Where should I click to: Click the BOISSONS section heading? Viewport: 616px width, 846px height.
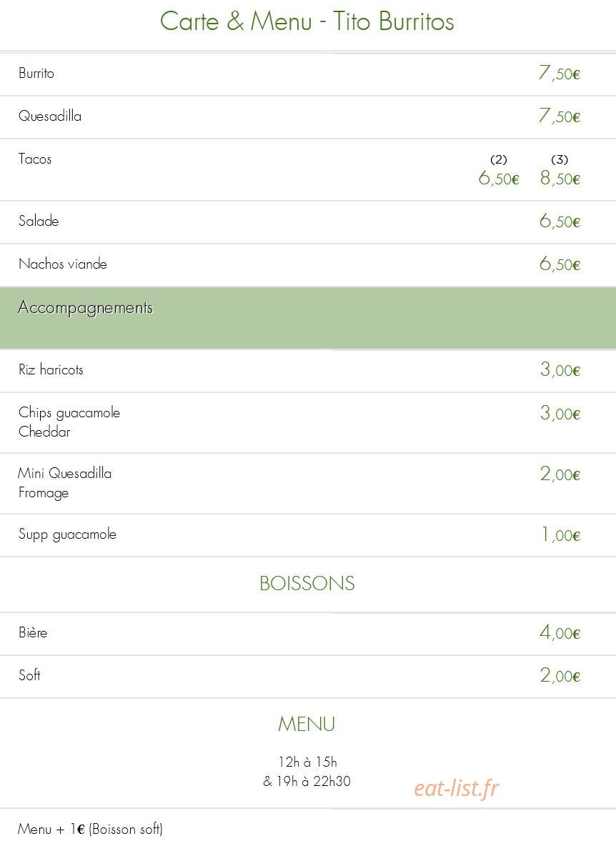pyautogui.click(x=307, y=583)
